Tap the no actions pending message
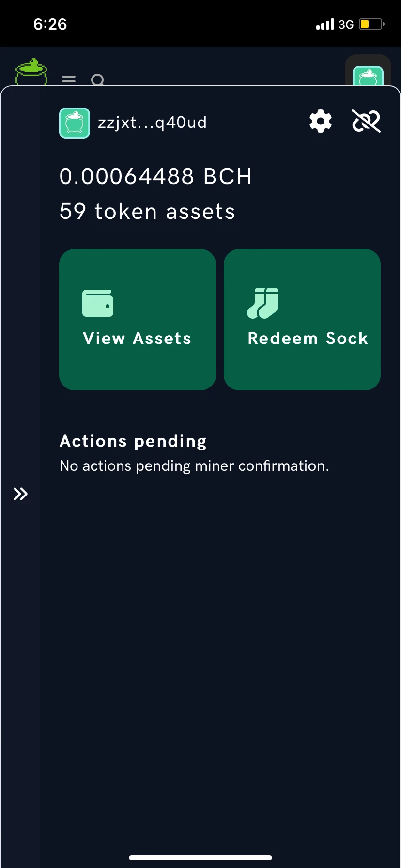The width and height of the screenshot is (401, 868). [194, 466]
